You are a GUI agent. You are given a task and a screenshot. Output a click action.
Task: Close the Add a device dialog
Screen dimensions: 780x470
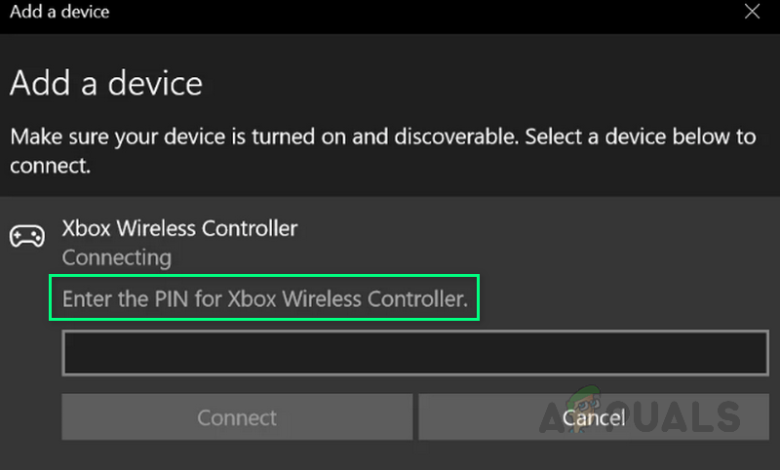click(x=752, y=12)
